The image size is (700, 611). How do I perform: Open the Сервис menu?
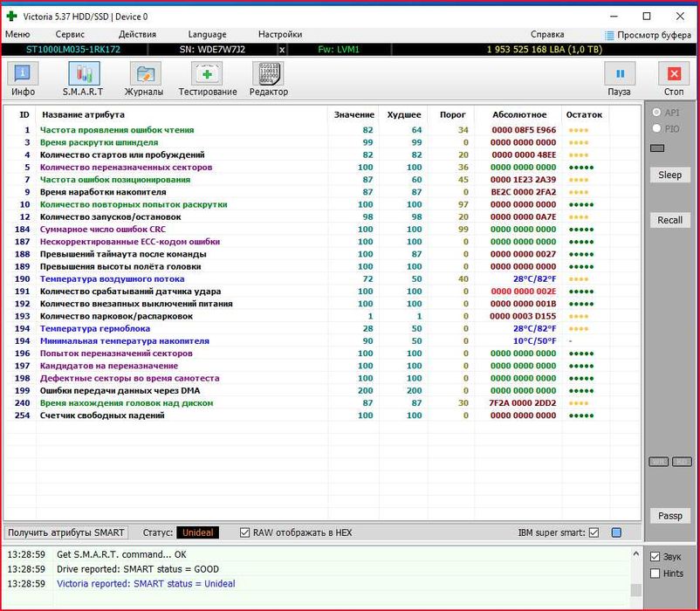70,34
